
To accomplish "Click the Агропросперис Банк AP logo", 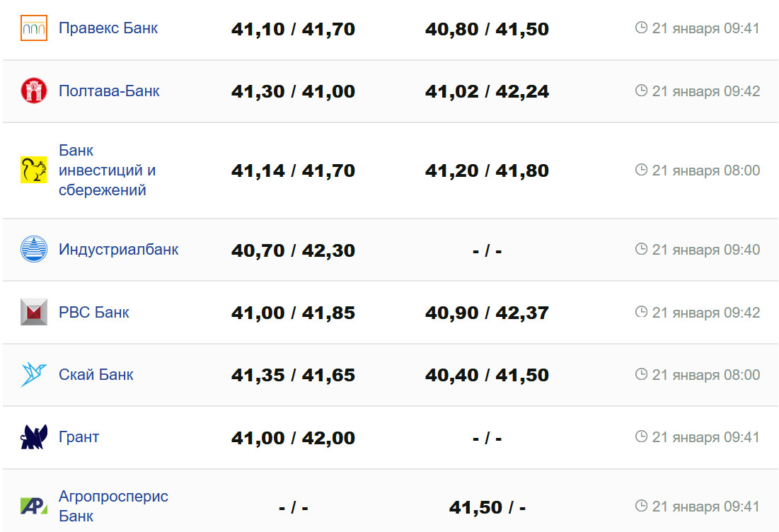I will (x=34, y=506).
